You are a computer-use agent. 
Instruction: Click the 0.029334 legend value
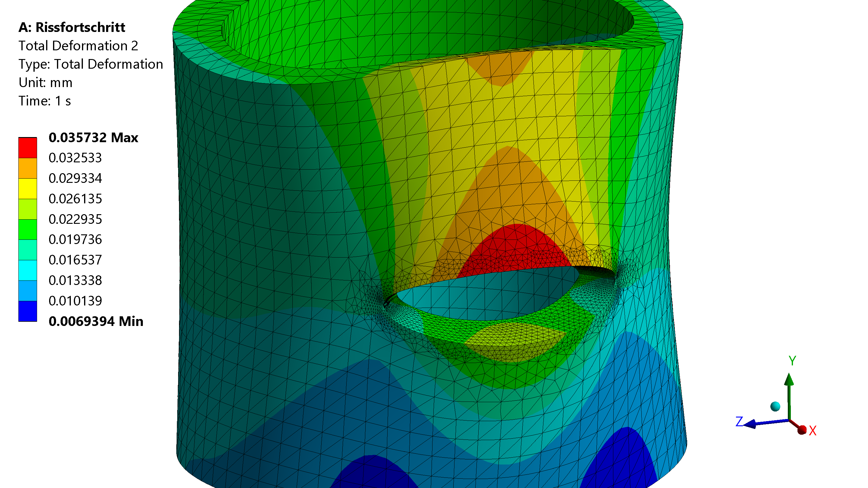[x=75, y=179]
